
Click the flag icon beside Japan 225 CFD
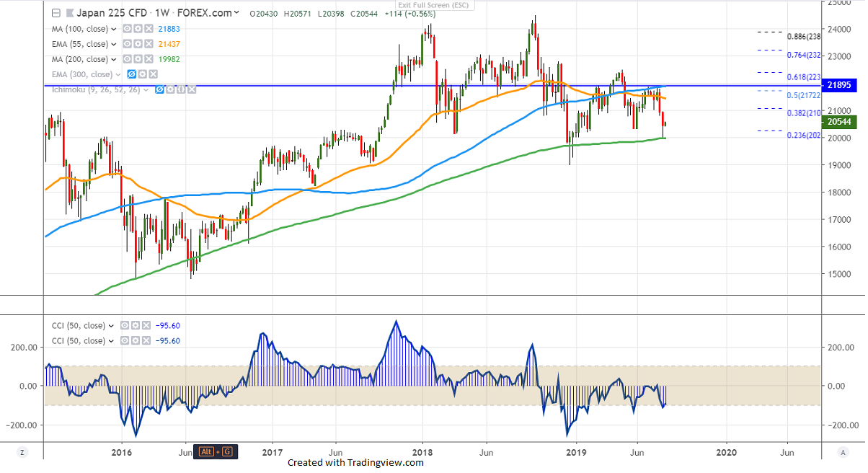[x=69, y=13]
